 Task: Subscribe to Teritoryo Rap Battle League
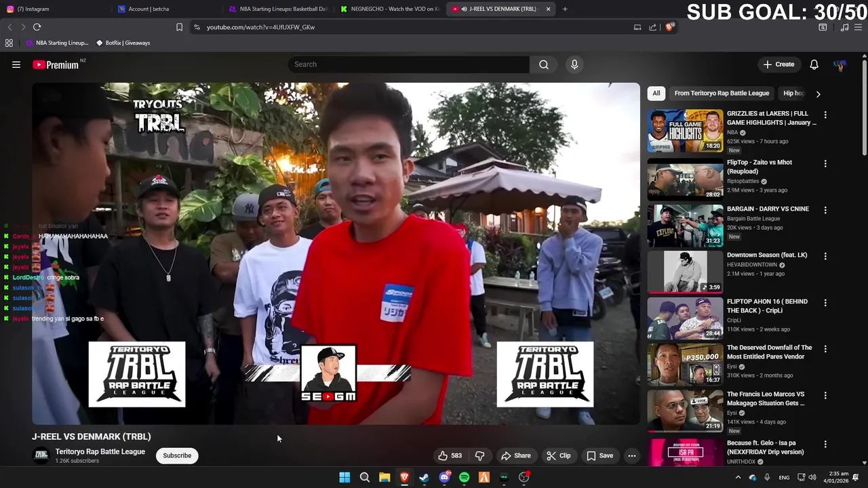177,455
